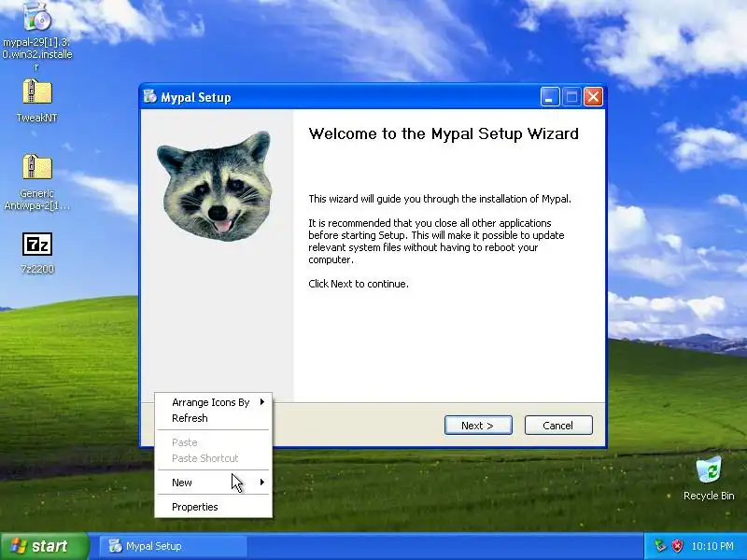Viewport: 747px width, 560px height.
Task: Click the Next > button
Action: pos(478,426)
